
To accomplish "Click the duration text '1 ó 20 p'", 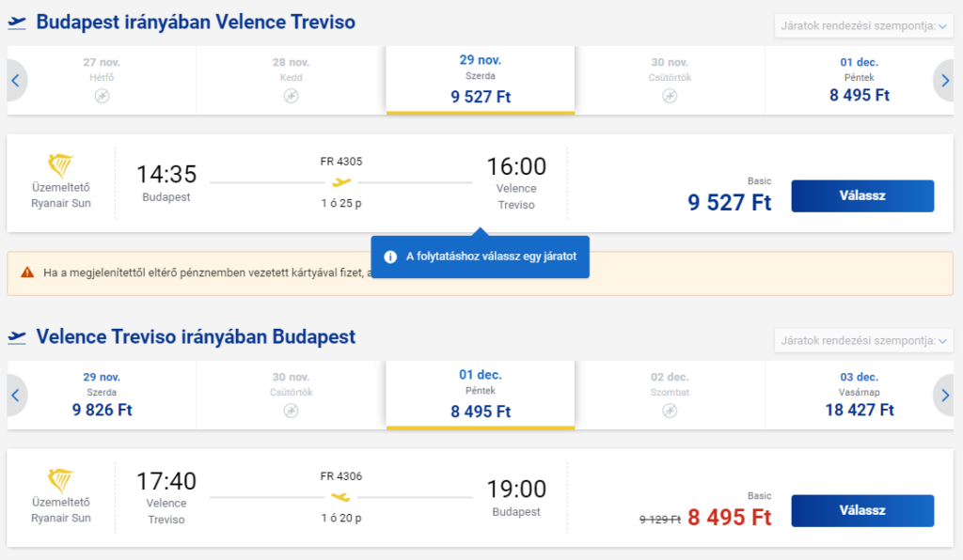I will 341,518.
